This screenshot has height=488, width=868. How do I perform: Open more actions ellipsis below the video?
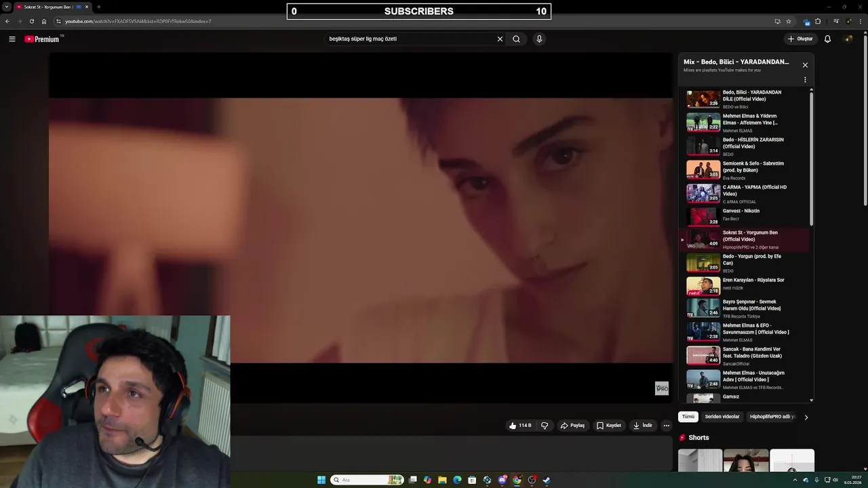click(x=667, y=426)
